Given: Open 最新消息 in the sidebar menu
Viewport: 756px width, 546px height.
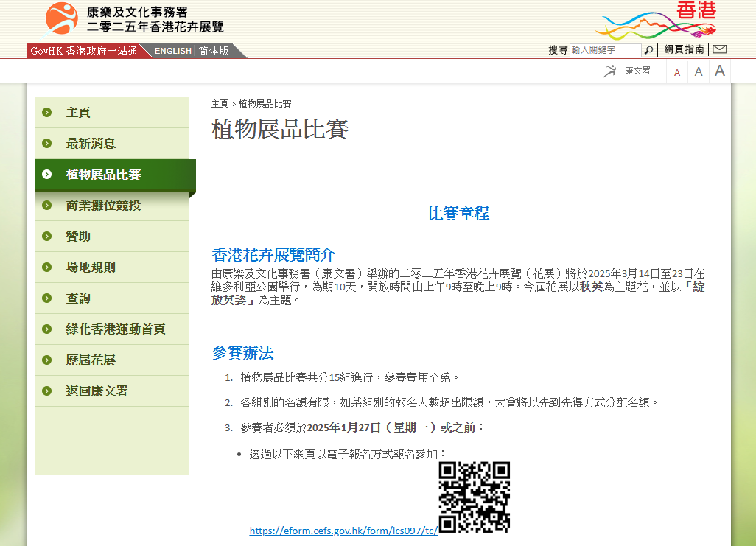Looking at the screenshot, I should (x=91, y=144).
